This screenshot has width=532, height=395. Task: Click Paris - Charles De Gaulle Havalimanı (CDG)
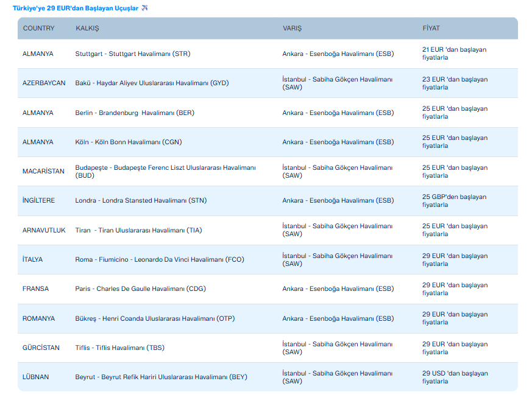click(x=140, y=288)
